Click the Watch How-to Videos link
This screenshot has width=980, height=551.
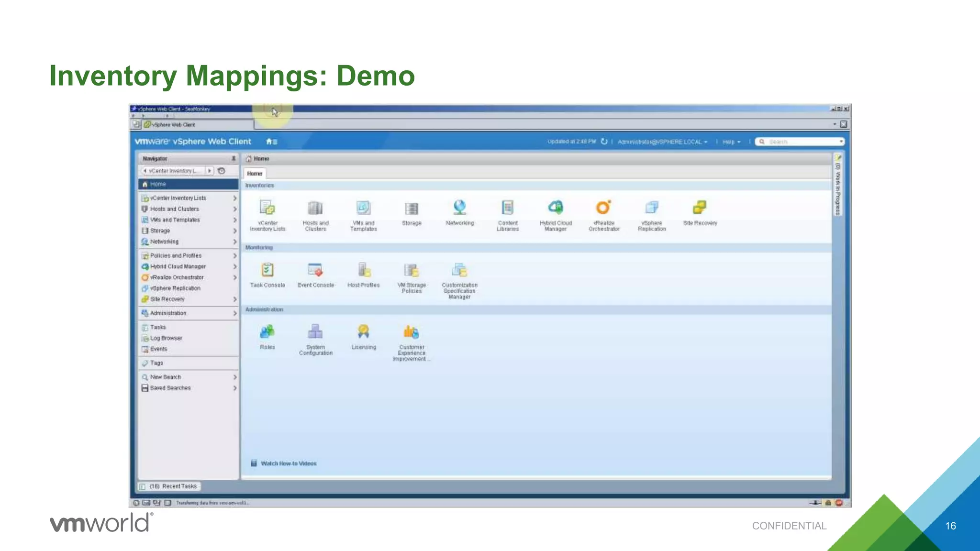(x=289, y=463)
